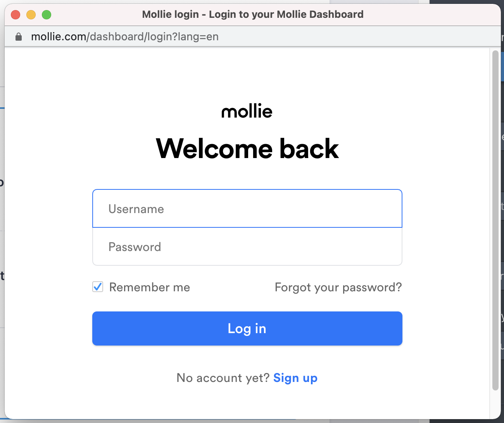Viewport: 504px width, 423px height.
Task: Focus the Username input field
Action: (247, 209)
